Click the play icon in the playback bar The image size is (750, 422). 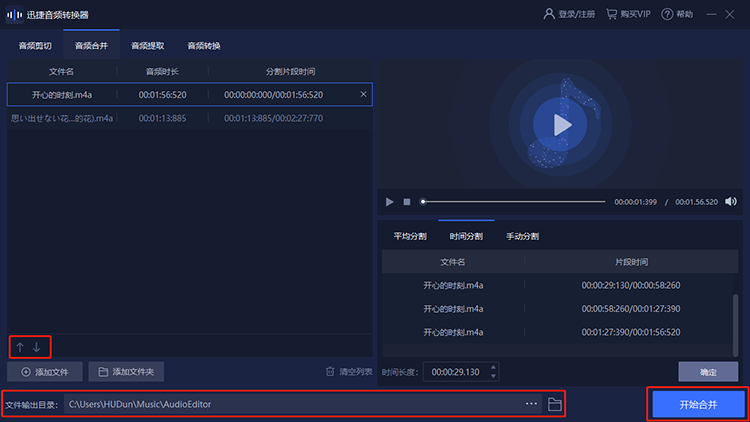click(x=389, y=202)
